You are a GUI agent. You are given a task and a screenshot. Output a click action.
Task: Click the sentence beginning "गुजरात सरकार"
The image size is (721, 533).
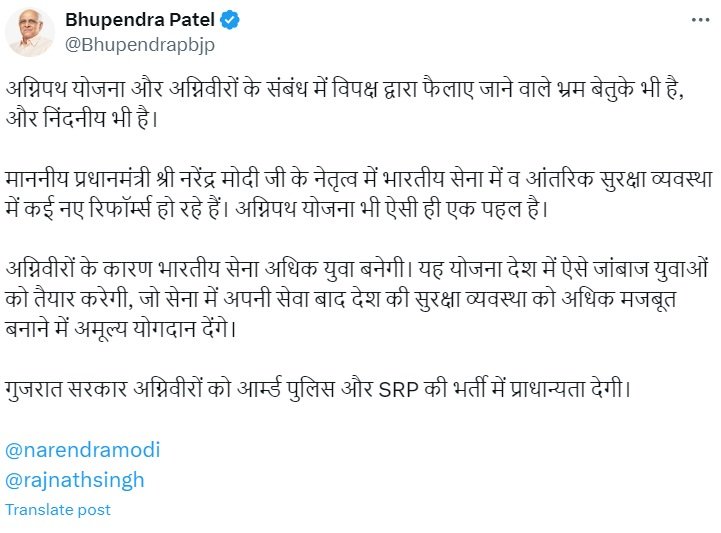coord(318,389)
